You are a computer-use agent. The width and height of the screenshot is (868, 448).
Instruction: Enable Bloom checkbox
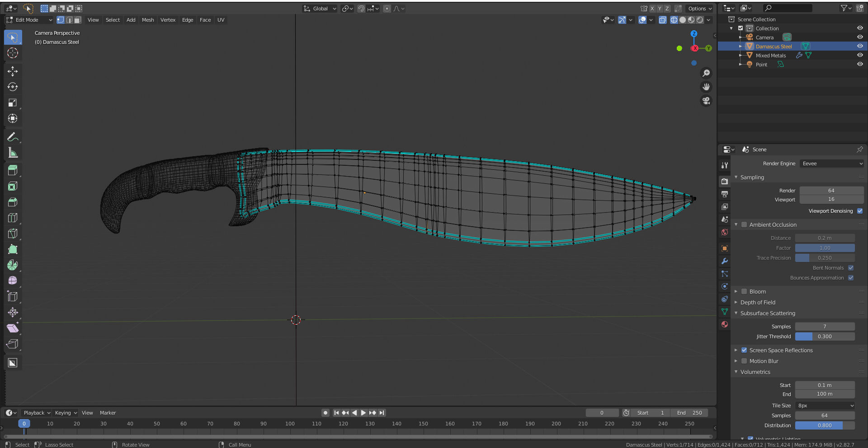[x=744, y=291]
